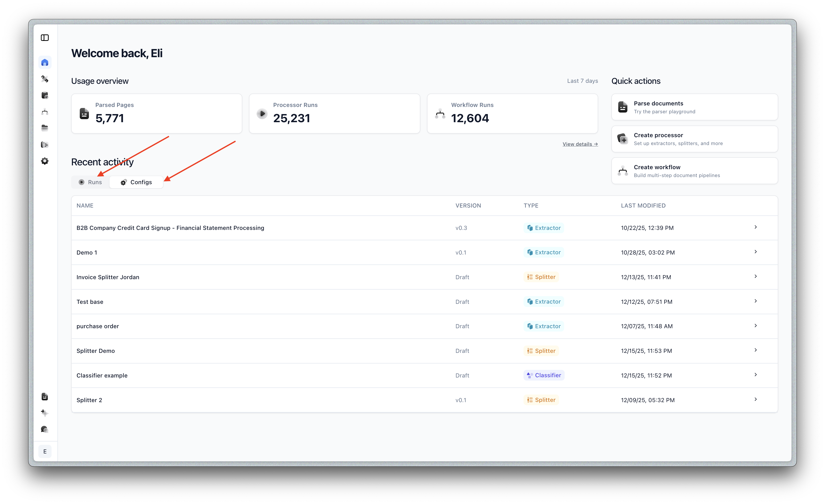This screenshot has width=825, height=504.
Task: Open the Invoice Splitter Jordan row
Action: [108, 277]
